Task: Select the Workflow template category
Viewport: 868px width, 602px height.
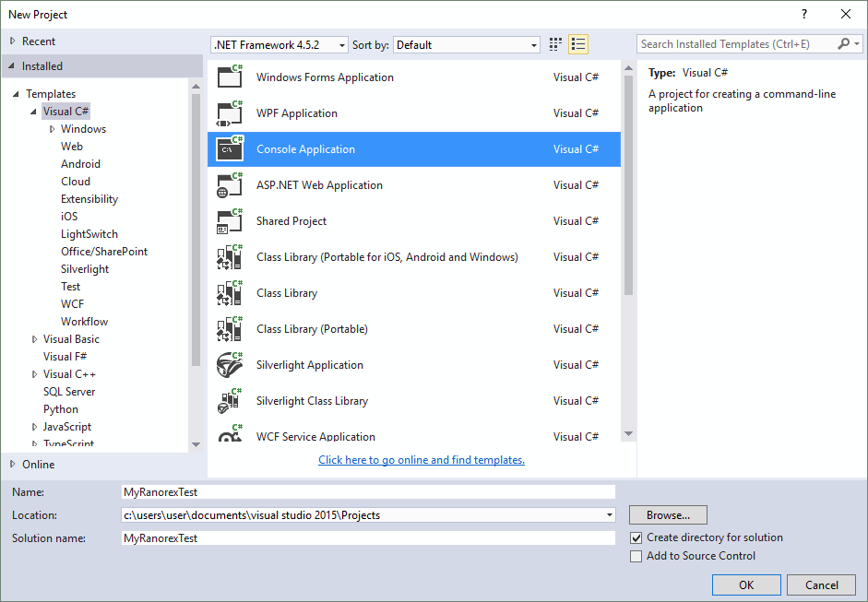Action: pos(84,322)
